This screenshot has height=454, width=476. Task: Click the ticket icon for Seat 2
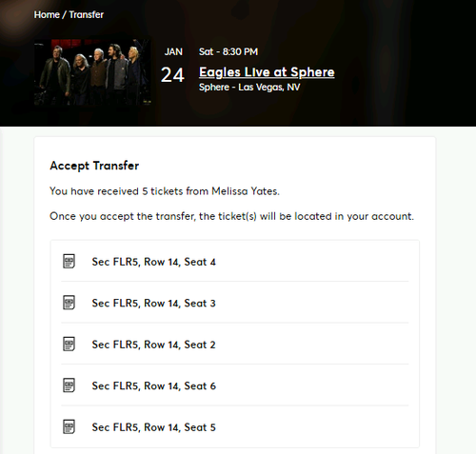click(x=69, y=344)
